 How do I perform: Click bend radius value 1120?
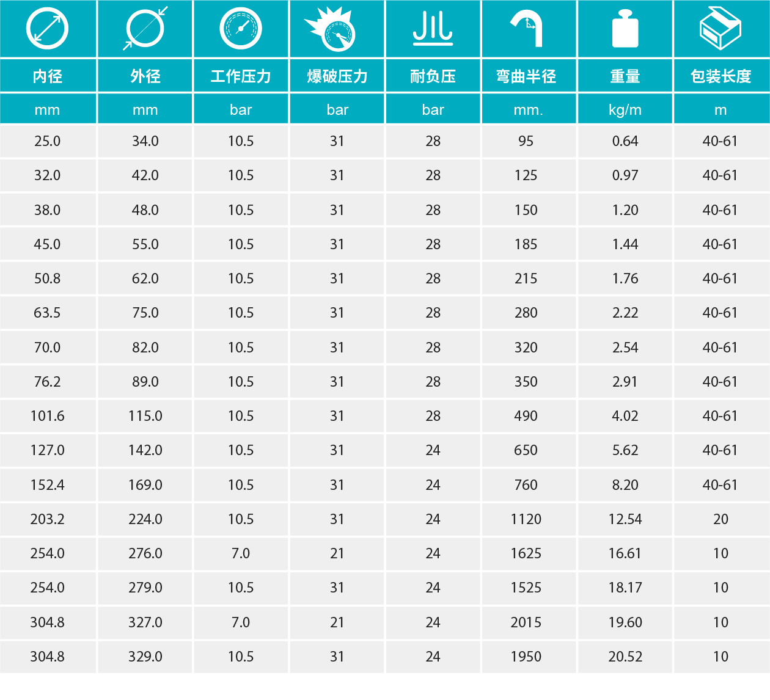526,519
